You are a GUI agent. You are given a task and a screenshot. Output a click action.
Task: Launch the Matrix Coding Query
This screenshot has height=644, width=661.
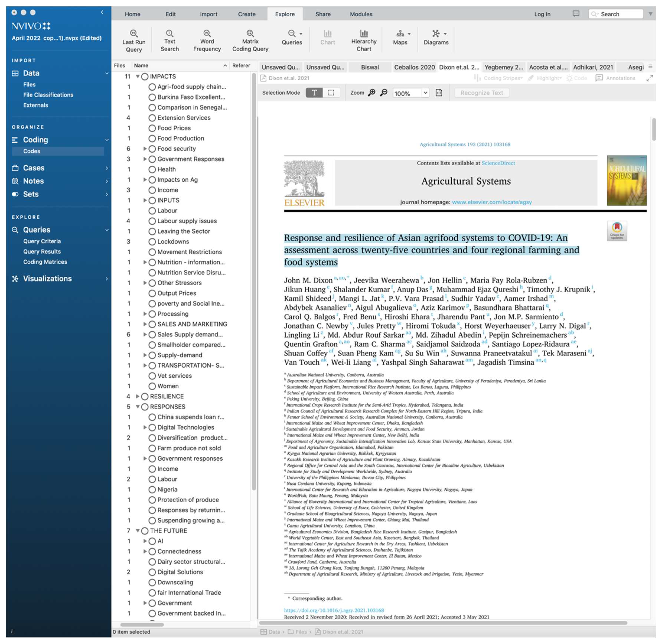click(250, 41)
